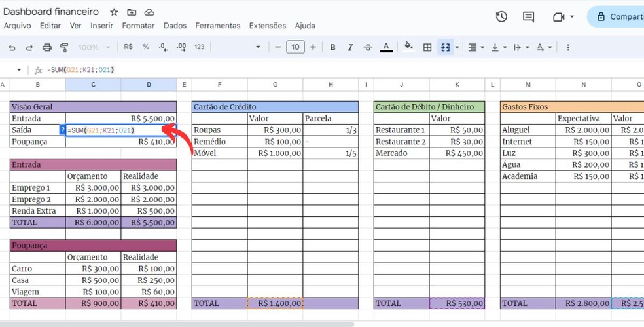
Task: Click the Compartilhar share button
Action: (x=616, y=17)
